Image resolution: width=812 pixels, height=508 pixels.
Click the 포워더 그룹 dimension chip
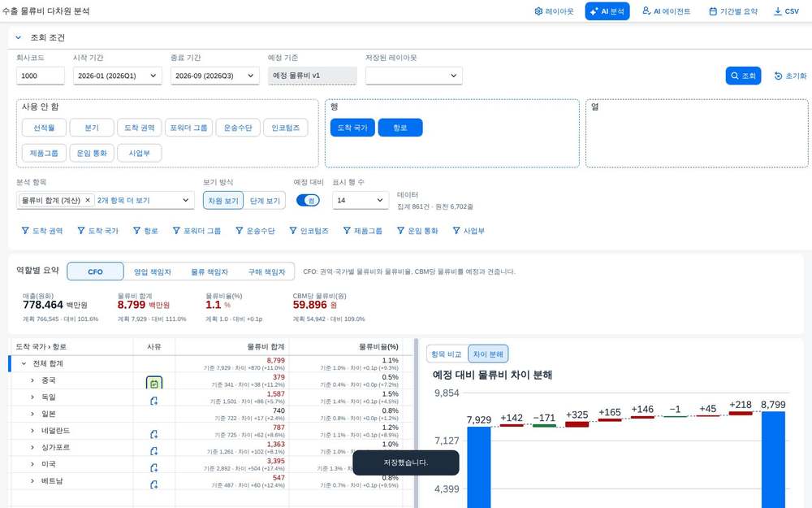(x=189, y=128)
